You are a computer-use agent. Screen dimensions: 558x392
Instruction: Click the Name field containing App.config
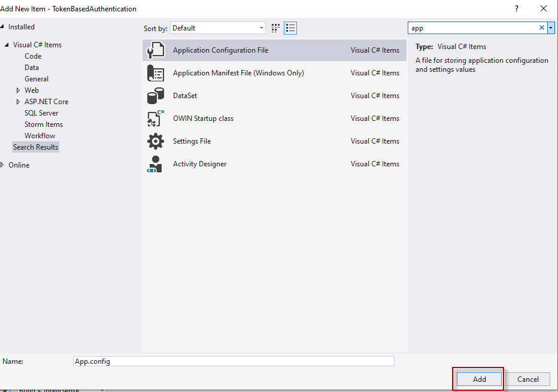233,361
